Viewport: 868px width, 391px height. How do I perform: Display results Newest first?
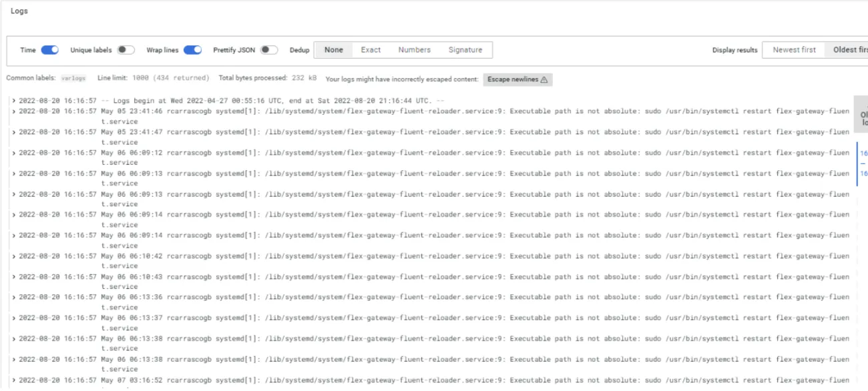[x=794, y=50]
